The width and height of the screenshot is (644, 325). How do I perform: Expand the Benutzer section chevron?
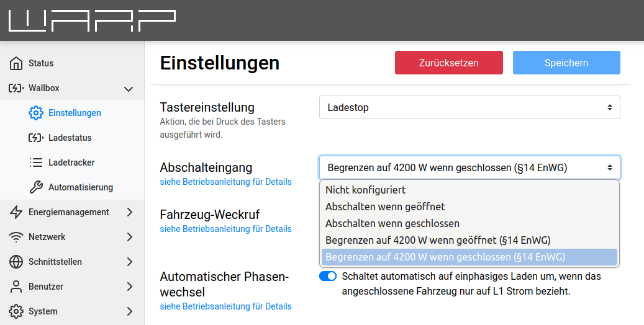(129, 287)
